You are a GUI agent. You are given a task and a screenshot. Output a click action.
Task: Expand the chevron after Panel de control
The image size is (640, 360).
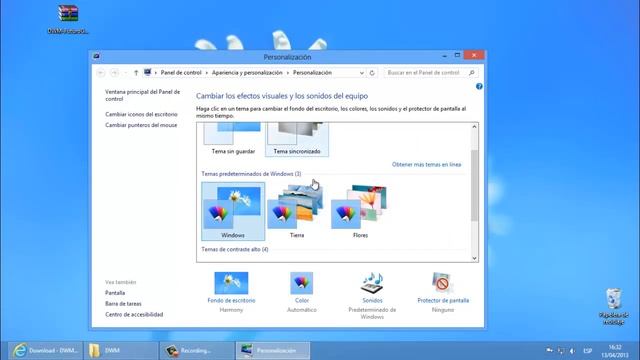[207, 73]
